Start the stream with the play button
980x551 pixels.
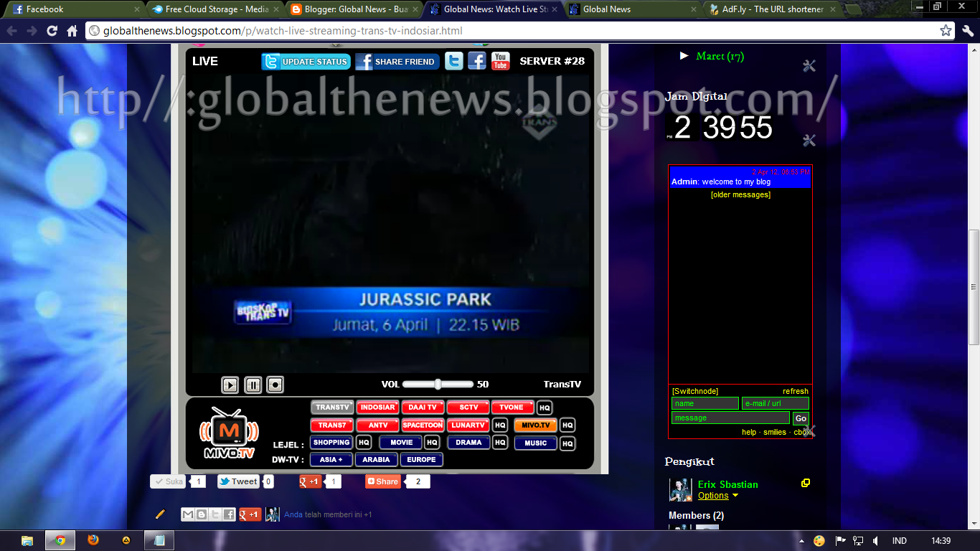coord(230,385)
